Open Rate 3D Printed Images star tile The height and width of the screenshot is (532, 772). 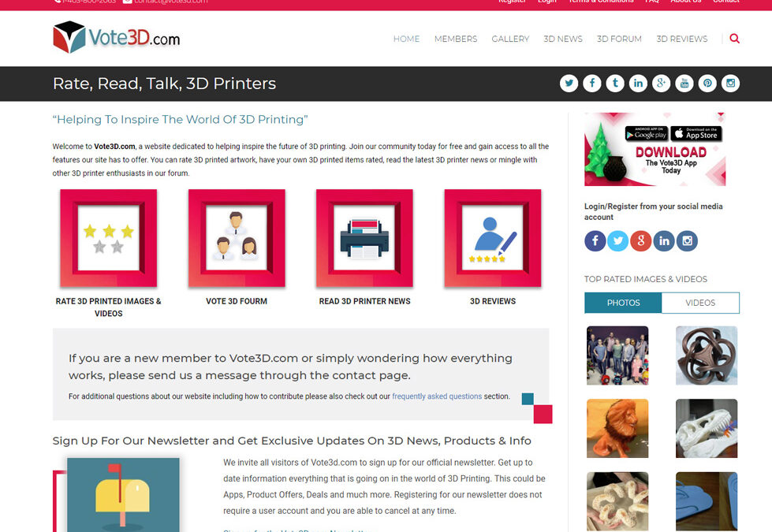(x=108, y=238)
